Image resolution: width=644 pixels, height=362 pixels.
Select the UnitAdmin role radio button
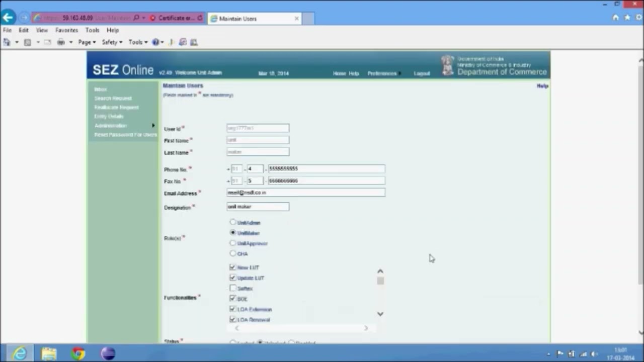pyautogui.click(x=232, y=222)
